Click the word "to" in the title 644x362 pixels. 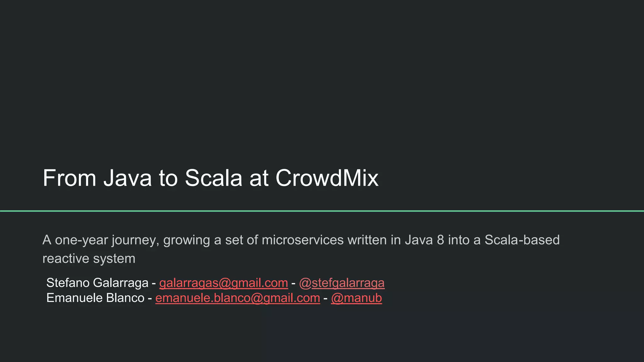click(169, 178)
